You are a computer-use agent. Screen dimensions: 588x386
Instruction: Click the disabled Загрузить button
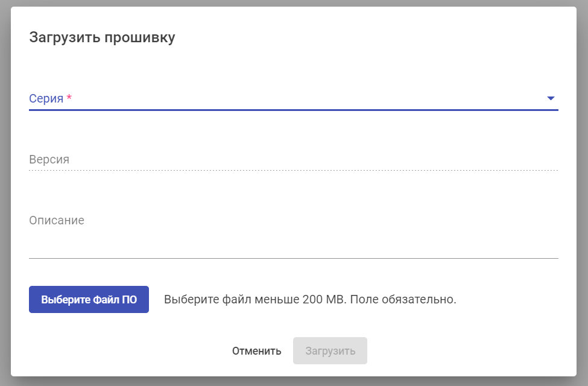coord(330,351)
